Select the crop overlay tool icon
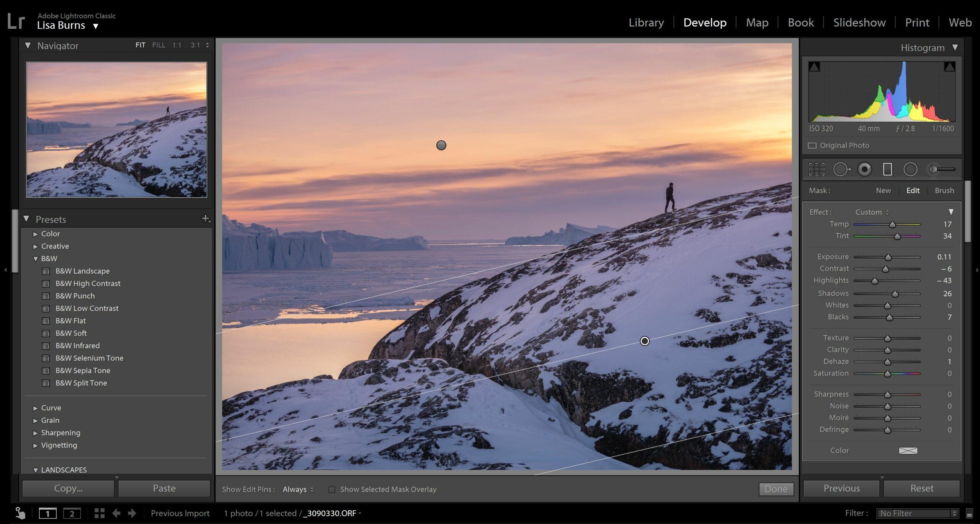Screen dimensions: 980x524 tap(817, 168)
